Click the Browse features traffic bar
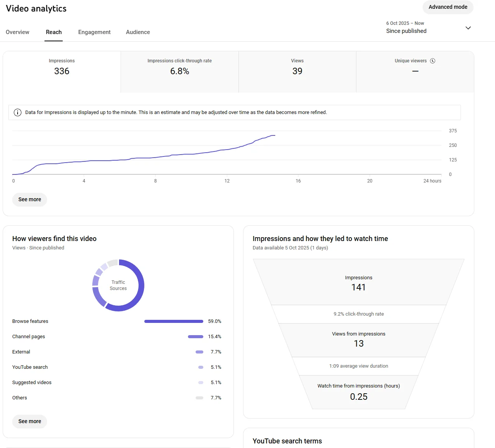Viewport: 495px width, 448px height. coord(173,321)
